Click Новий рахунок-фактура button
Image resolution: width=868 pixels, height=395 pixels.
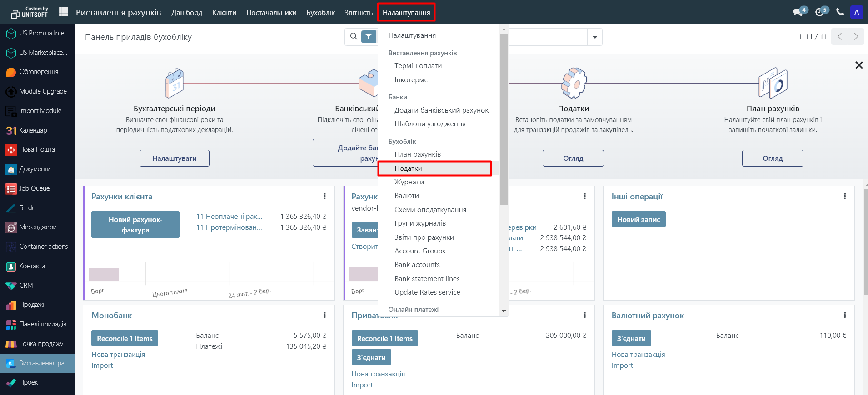pos(135,225)
